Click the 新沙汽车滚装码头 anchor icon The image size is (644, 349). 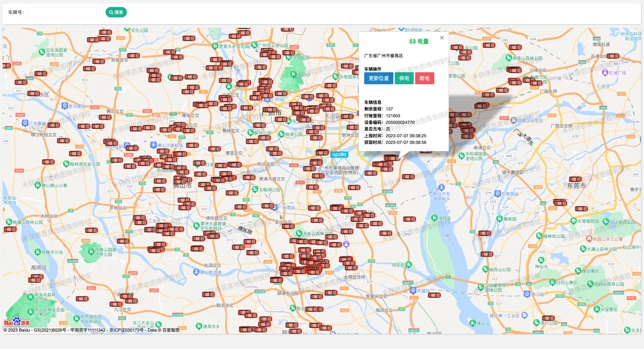pos(442,187)
